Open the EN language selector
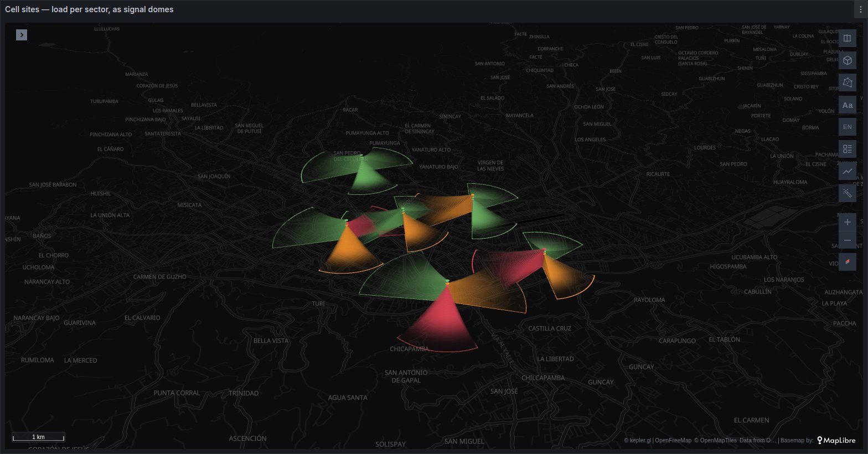The height and width of the screenshot is (454, 868). (848, 127)
